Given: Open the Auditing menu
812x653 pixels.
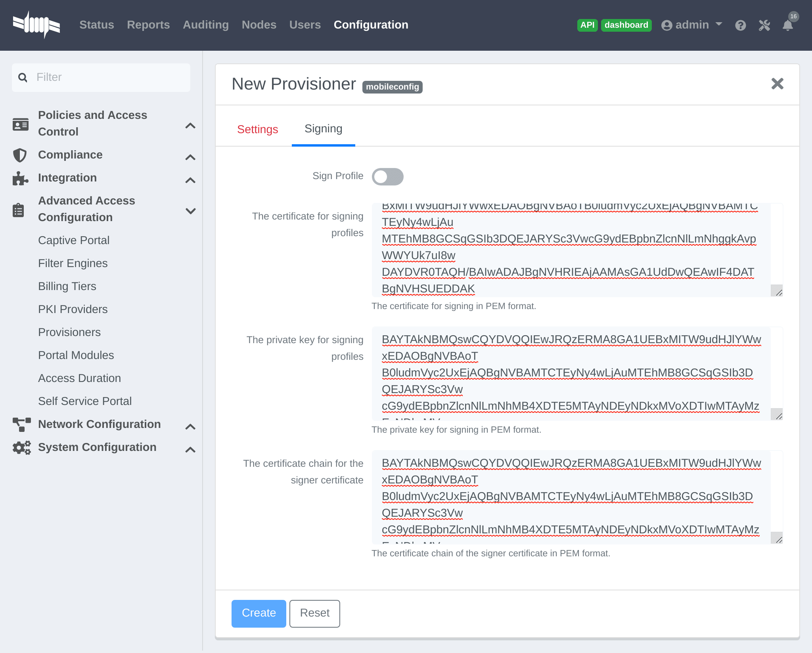Looking at the screenshot, I should point(205,25).
